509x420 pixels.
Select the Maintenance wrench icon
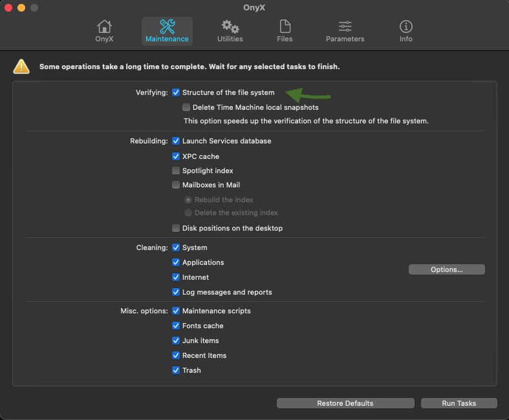(167, 26)
